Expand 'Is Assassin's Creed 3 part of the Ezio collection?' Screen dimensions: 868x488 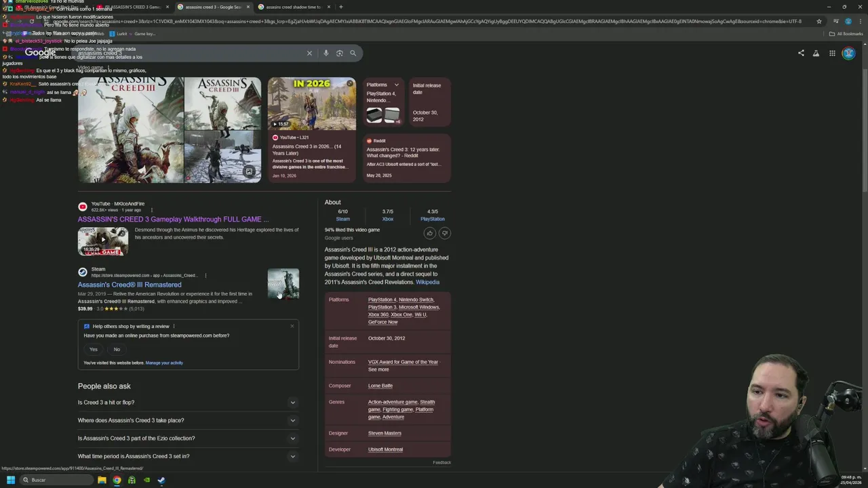[189, 439]
